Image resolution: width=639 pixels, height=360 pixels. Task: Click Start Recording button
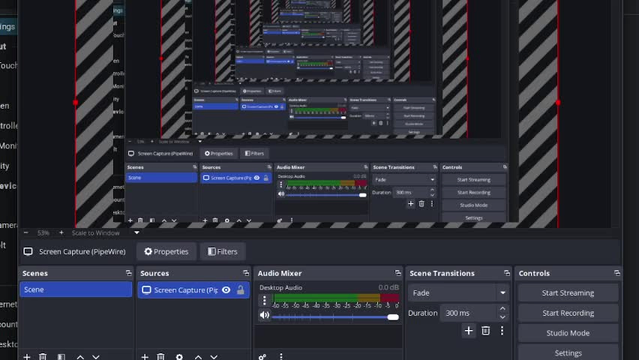(568, 313)
